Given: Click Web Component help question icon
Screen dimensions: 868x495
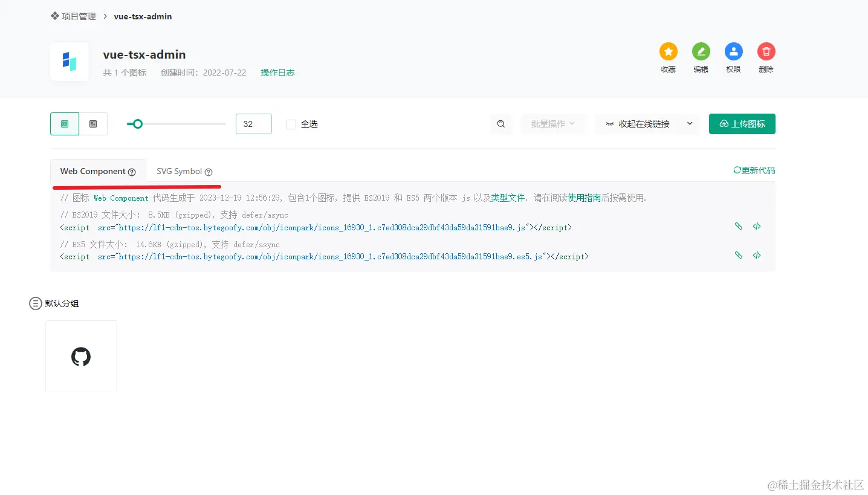Looking at the screenshot, I should point(132,172).
